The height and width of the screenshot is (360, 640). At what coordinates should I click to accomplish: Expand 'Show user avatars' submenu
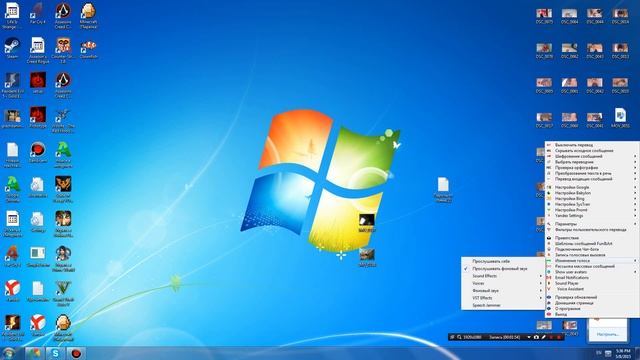coord(592,272)
